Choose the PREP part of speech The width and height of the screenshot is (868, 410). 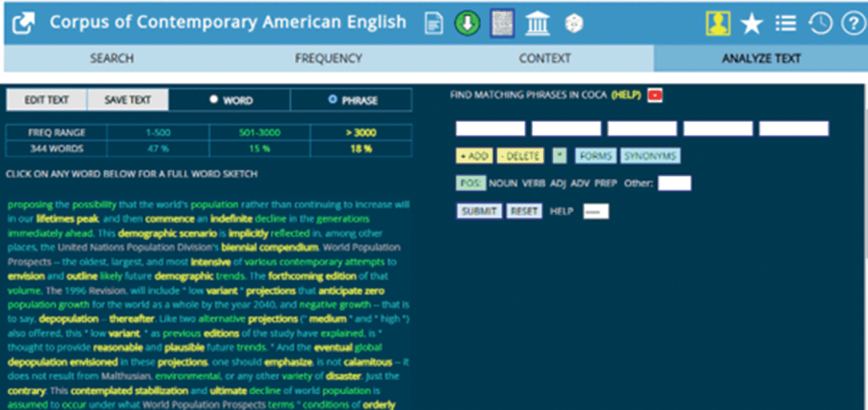click(604, 183)
